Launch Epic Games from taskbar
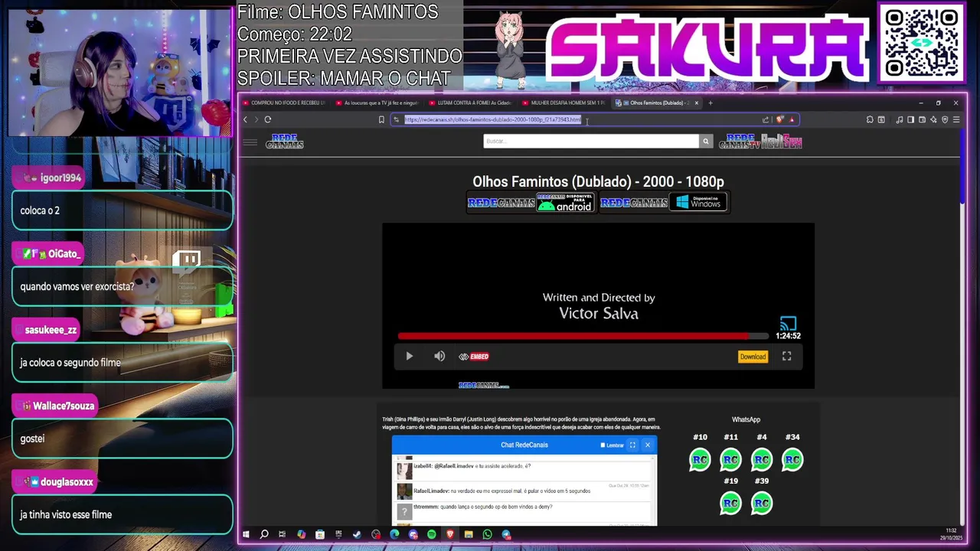 (x=338, y=534)
